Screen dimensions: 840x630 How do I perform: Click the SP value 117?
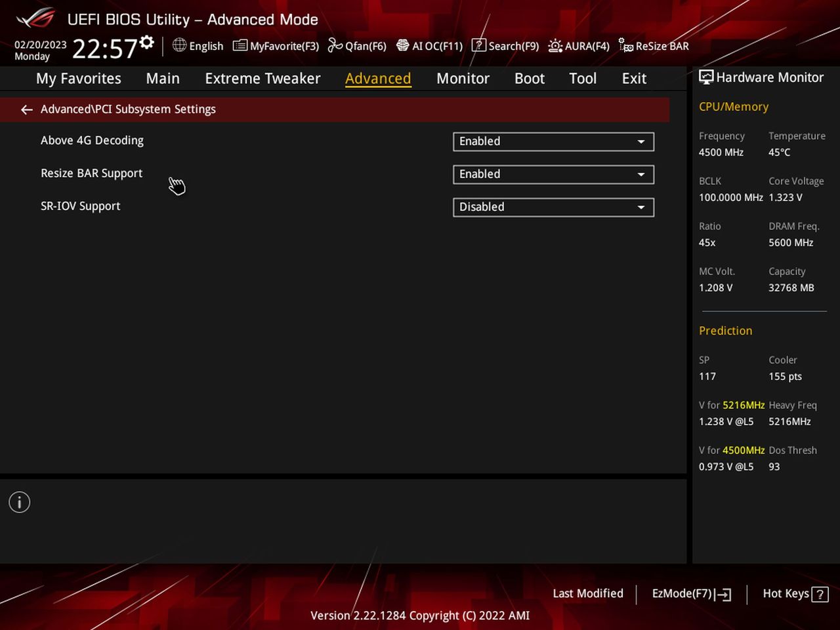coord(707,377)
